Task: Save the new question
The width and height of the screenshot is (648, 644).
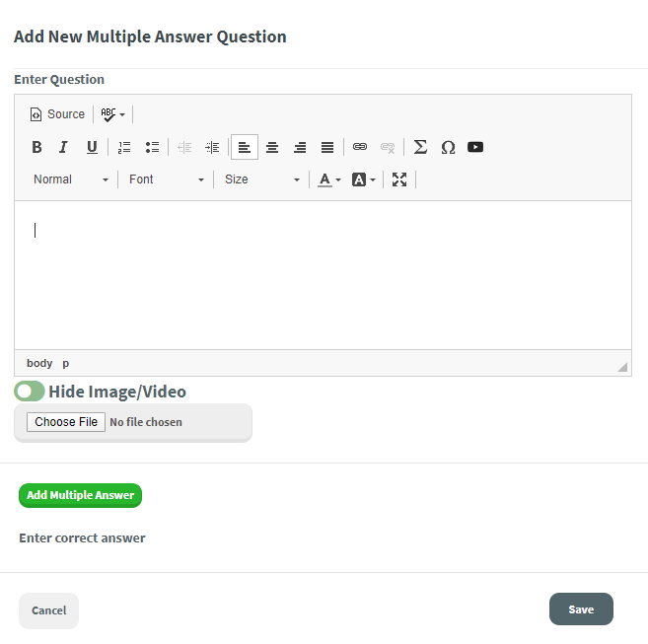Action: [x=581, y=609]
